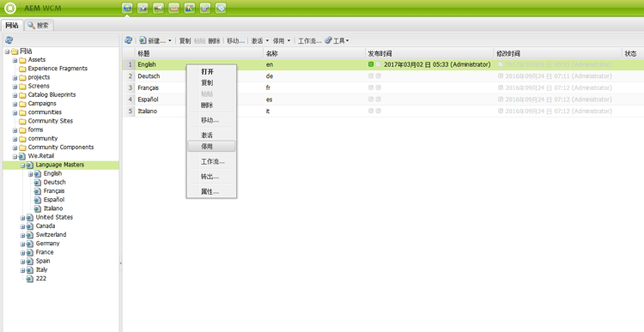Expand the Germany tree node

tap(22, 244)
